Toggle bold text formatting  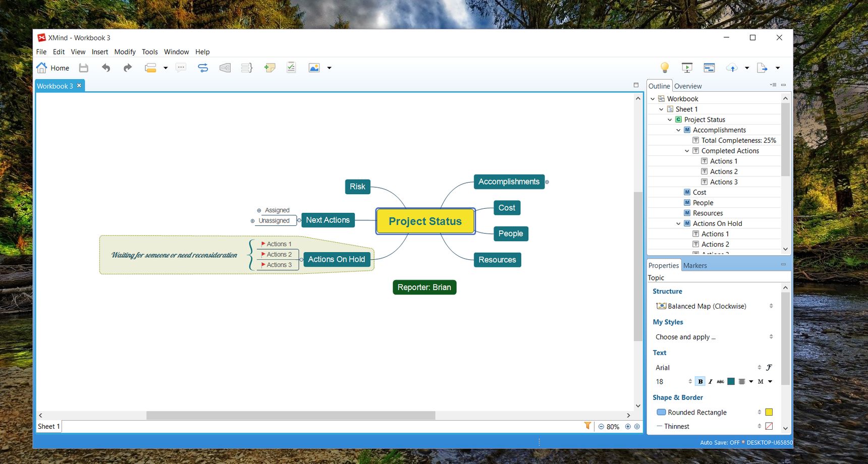click(700, 382)
